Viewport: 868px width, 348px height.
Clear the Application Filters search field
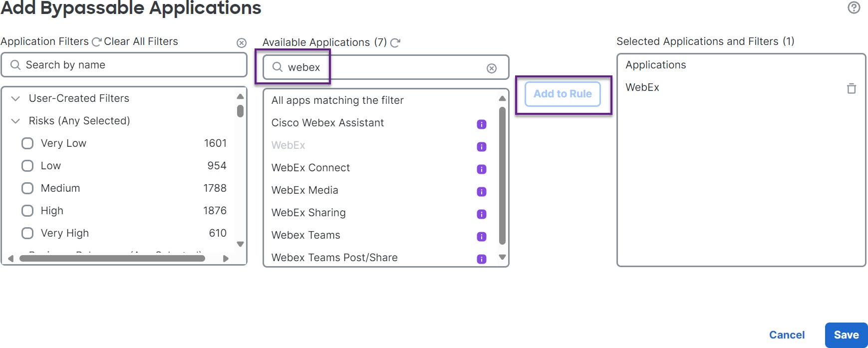click(x=242, y=43)
